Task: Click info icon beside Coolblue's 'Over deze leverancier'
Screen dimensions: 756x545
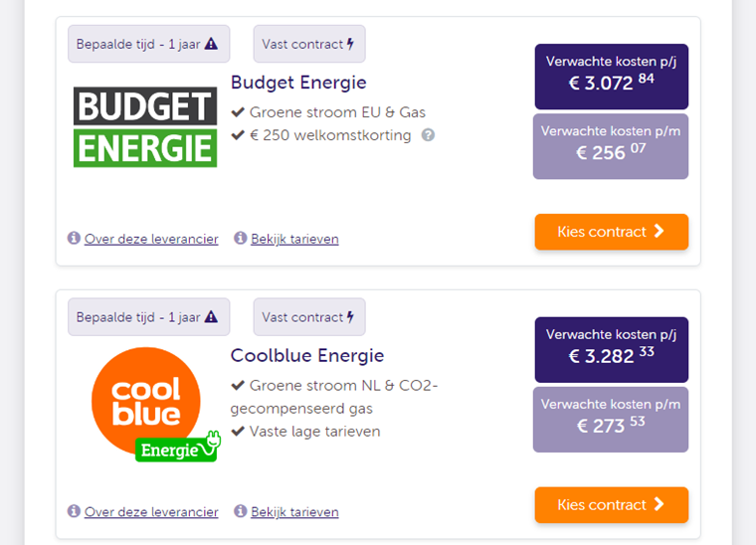Action: coord(74,511)
